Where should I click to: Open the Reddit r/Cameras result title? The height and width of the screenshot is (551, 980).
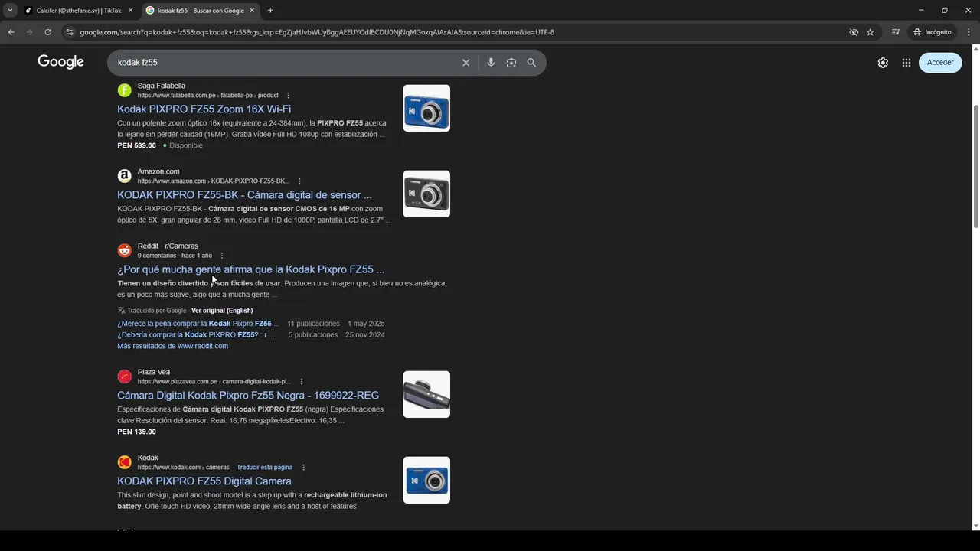(250, 269)
